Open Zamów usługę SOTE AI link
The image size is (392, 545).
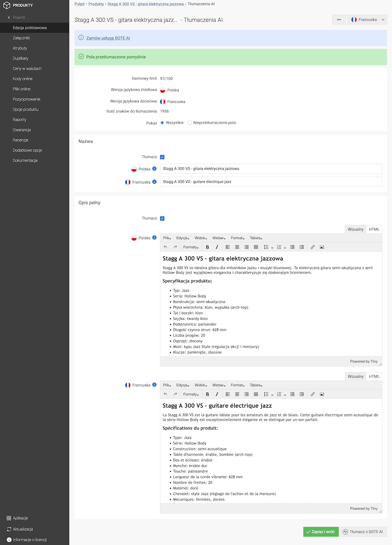point(108,38)
